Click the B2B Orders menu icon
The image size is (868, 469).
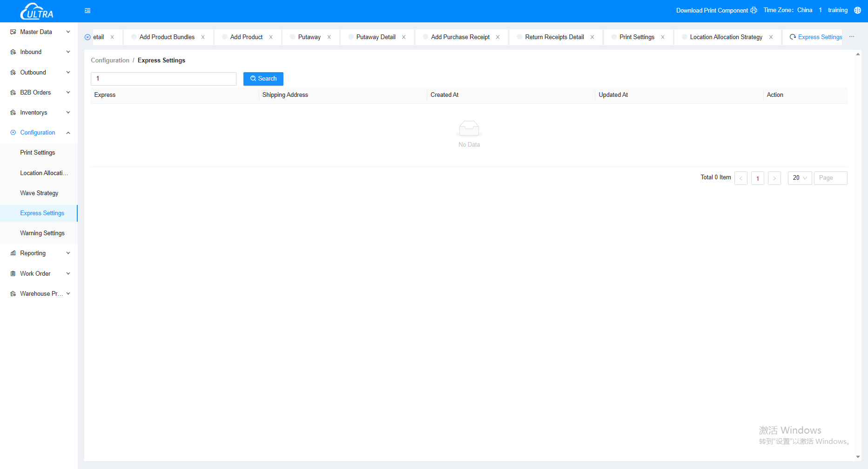13,93
